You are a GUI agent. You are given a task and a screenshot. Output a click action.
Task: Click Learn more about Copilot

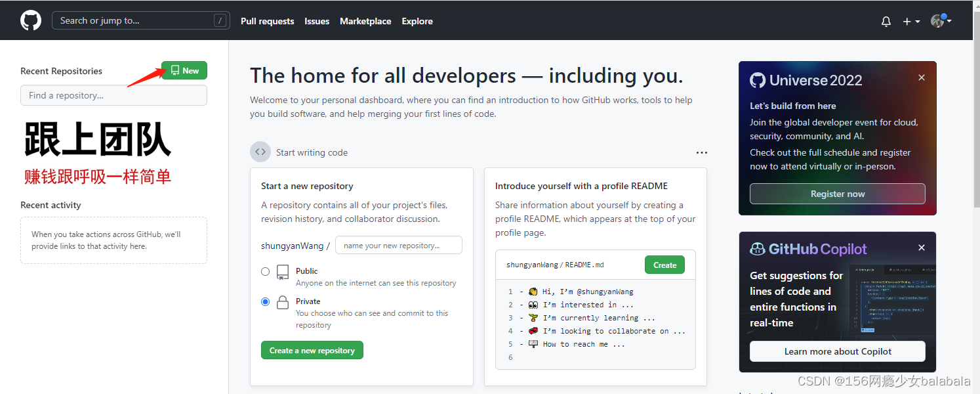pyautogui.click(x=837, y=351)
